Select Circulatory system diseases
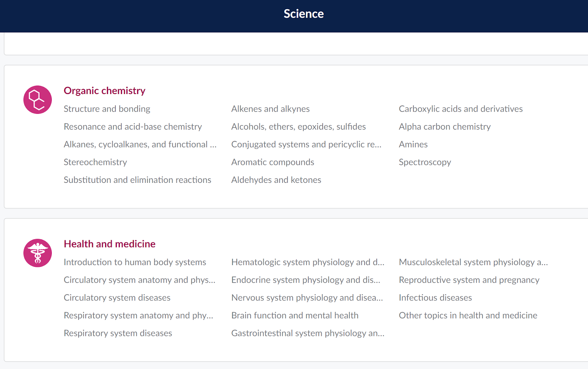 (x=117, y=298)
